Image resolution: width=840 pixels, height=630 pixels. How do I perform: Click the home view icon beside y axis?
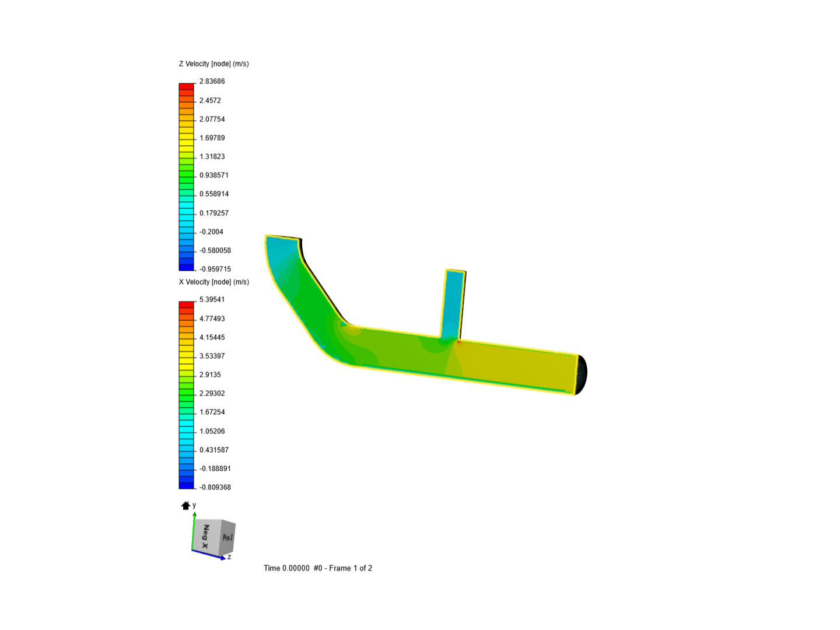[x=185, y=506]
